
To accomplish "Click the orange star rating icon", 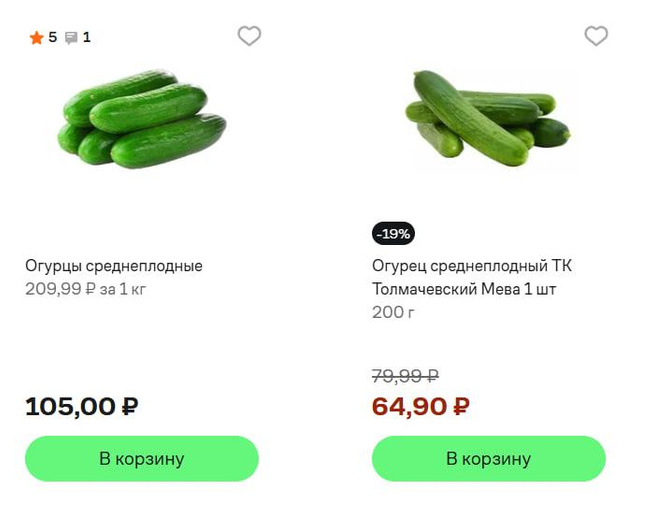I will point(36,38).
